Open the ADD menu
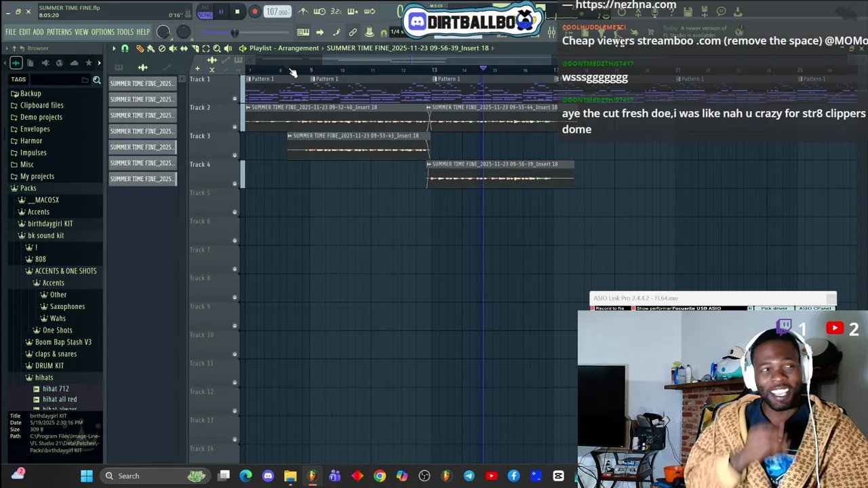This screenshot has height=488, width=868. (x=38, y=32)
